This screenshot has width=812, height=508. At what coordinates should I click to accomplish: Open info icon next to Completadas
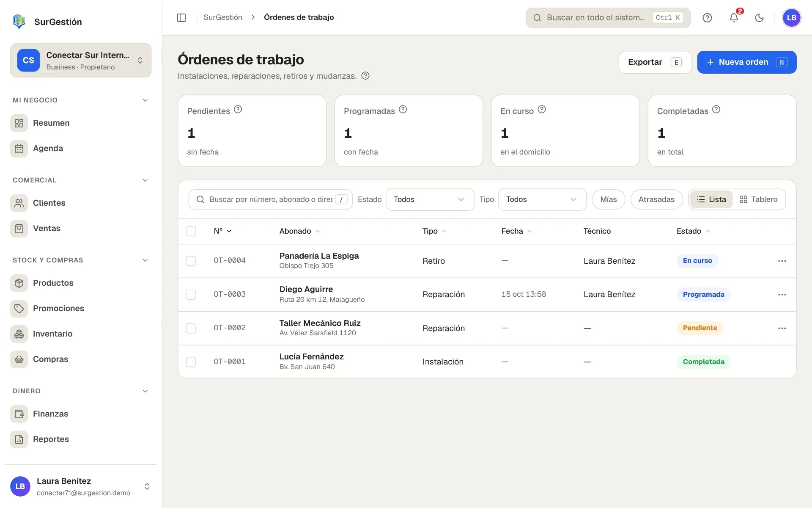click(716, 109)
